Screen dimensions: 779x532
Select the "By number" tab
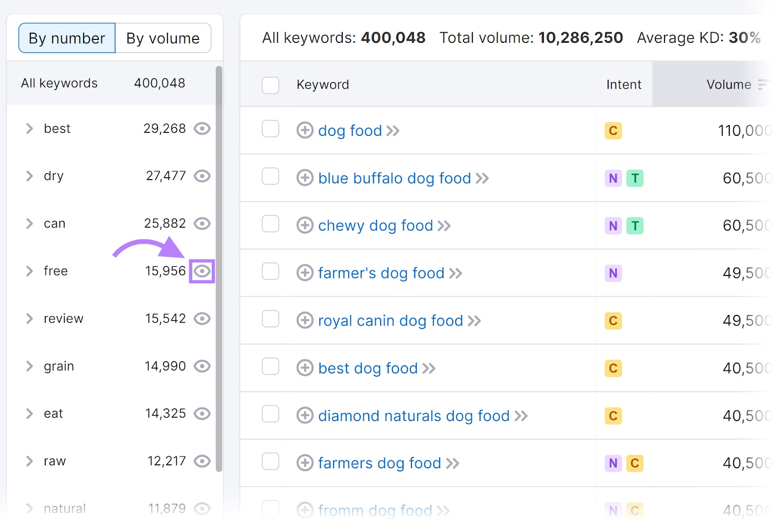click(66, 37)
